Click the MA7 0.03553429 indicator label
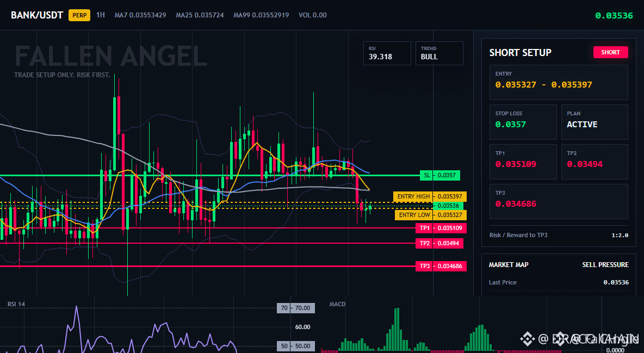Screen dimensions: 644x353 click(140, 15)
